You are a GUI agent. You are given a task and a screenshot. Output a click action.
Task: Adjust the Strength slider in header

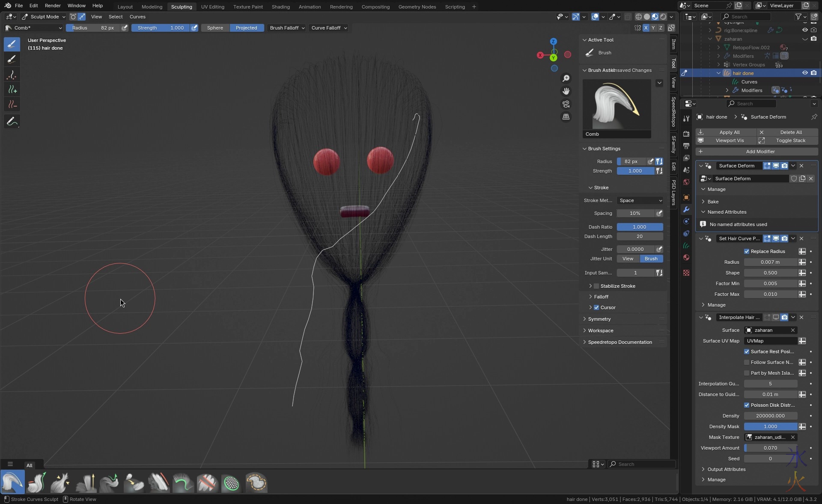point(160,28)
